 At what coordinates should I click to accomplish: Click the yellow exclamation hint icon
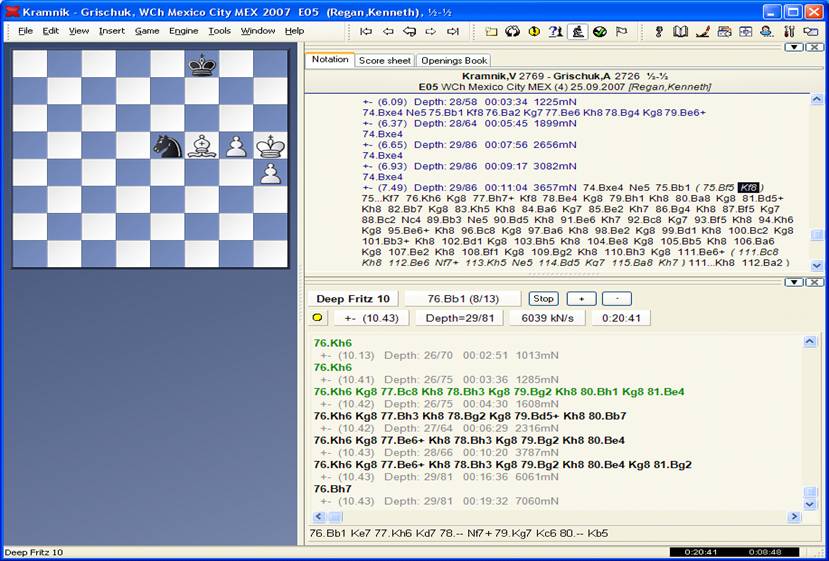tap(534, 31)
